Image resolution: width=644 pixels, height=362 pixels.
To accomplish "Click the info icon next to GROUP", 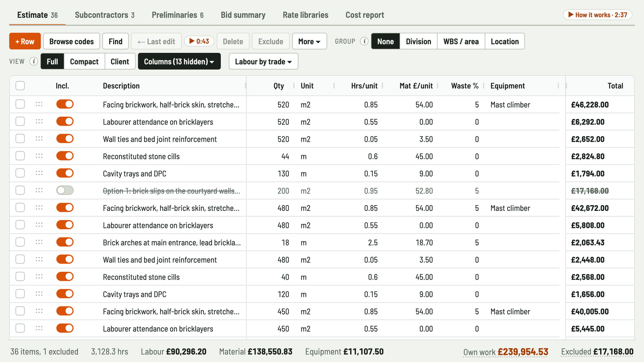I will coord(364,41).
